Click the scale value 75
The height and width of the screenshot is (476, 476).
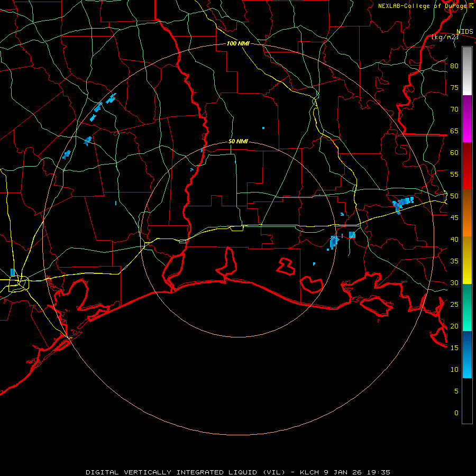tap(454, 87)
